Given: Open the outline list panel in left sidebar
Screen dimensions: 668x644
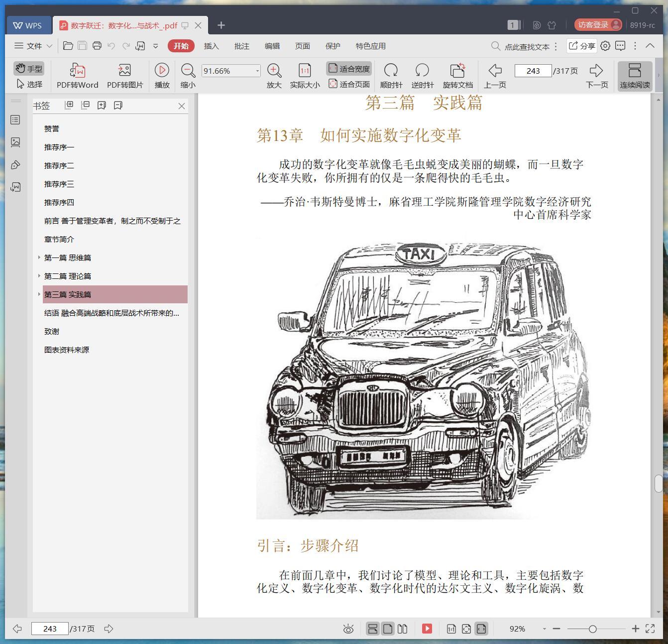Looking at the screenshot, I should pyautogui.click(x=15, y=120).
